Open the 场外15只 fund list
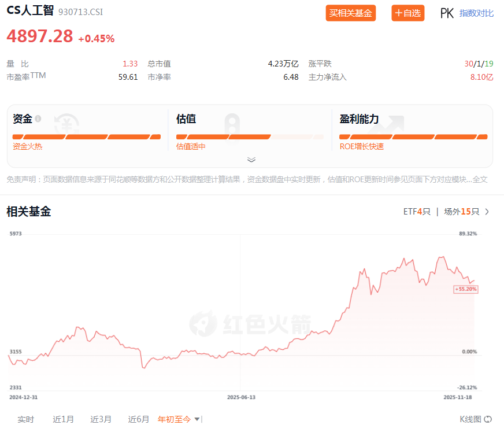Screen dimensions: 504x432 point(462,212)
